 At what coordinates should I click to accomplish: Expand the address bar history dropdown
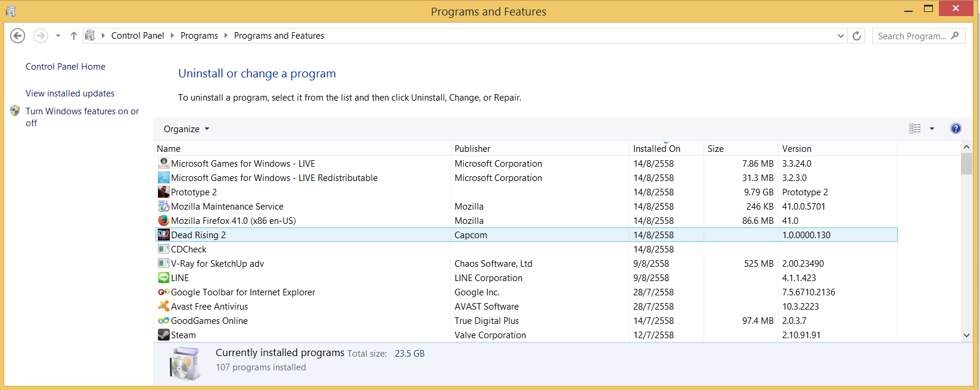point(841,36)
